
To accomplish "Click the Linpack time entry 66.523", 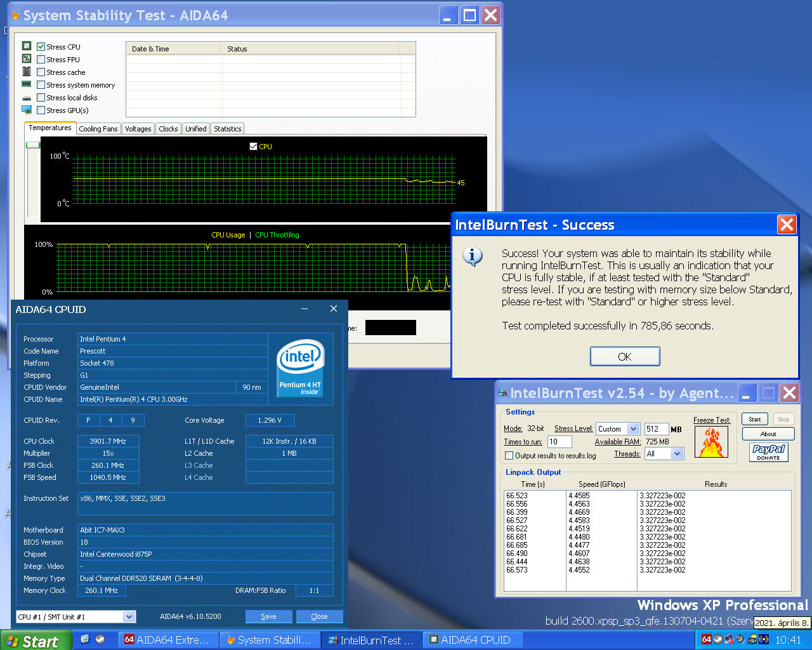I will pos(517,496).
